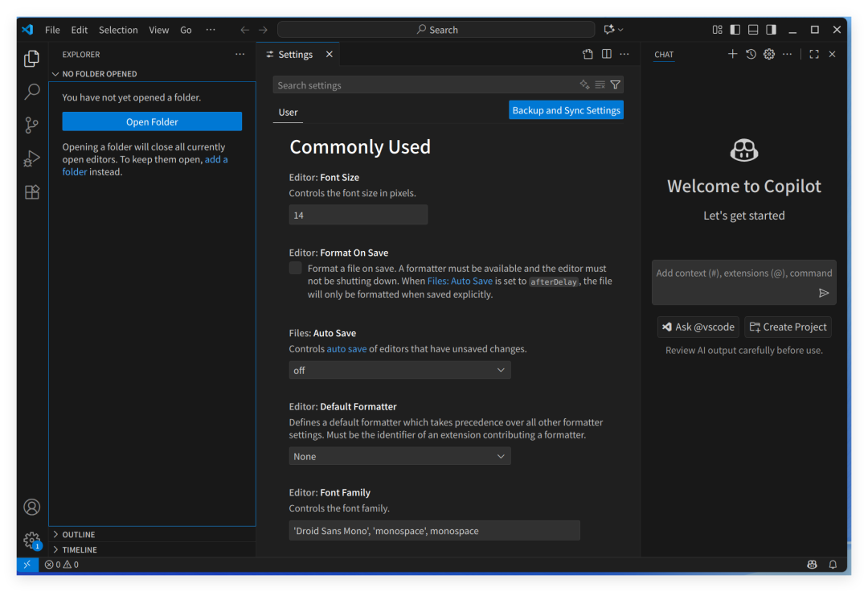Enable the Format On Save checkbox
Screen dimensions: 868x592
[296, 269]
